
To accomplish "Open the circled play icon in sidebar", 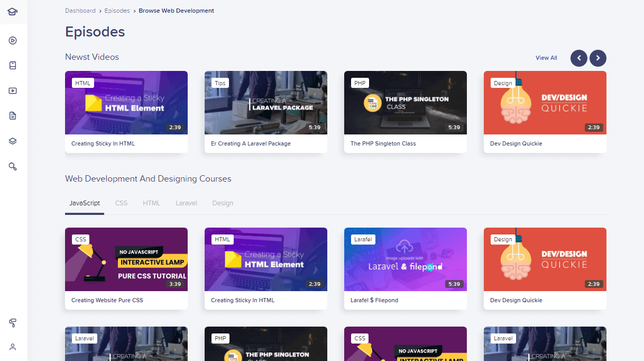I will click(x=13, y=41).
